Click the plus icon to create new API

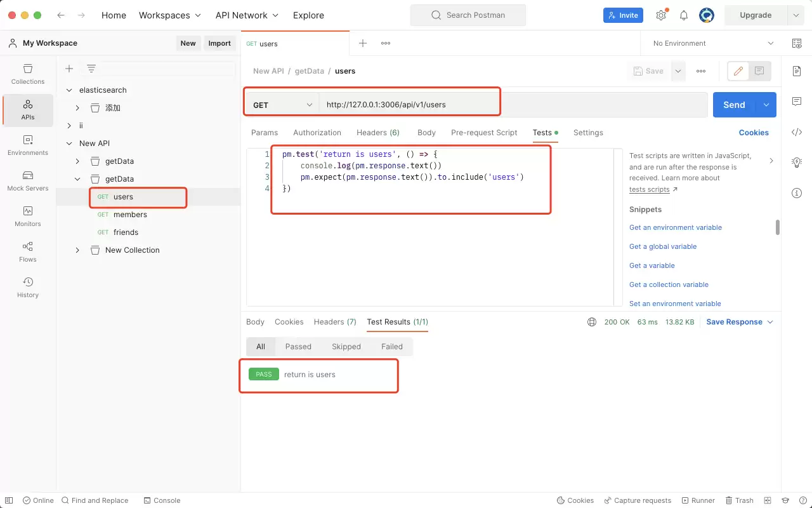69,69
